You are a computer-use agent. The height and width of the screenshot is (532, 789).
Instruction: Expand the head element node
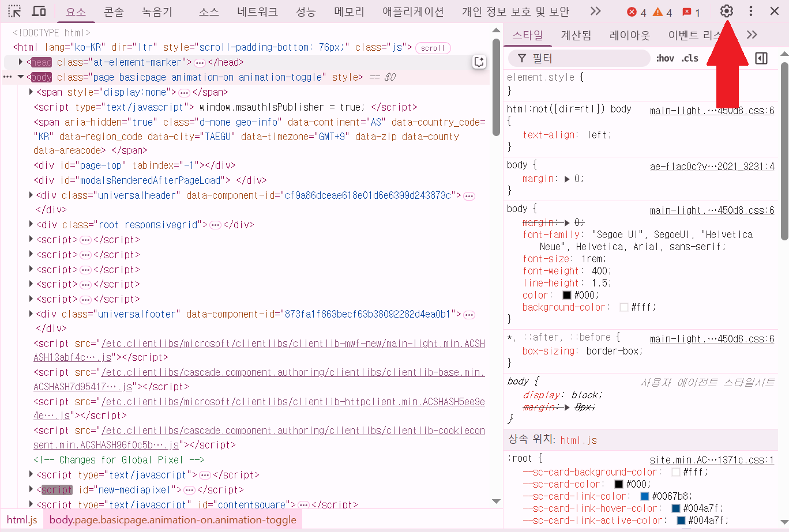pyautogui.click(x=21, y=62)
